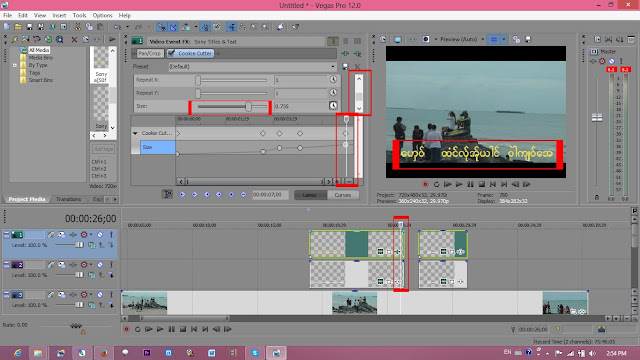Open the File menu

click(7, 16)
